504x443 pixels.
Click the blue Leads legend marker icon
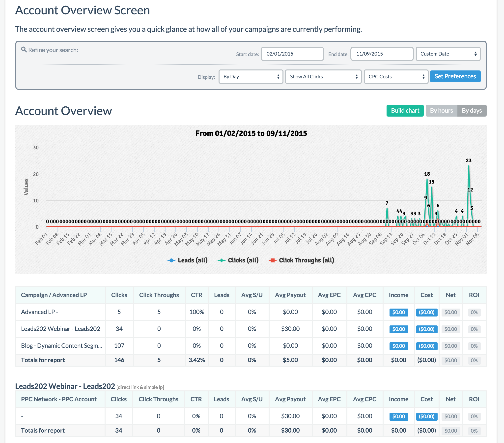(171, 260)
